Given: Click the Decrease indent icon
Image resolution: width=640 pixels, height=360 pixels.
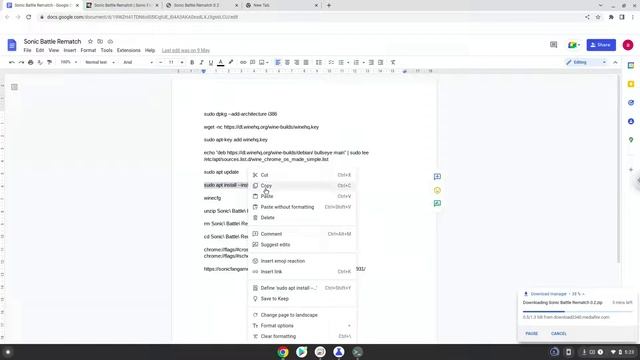Looking at the screenshot, I should click(371, 62).
